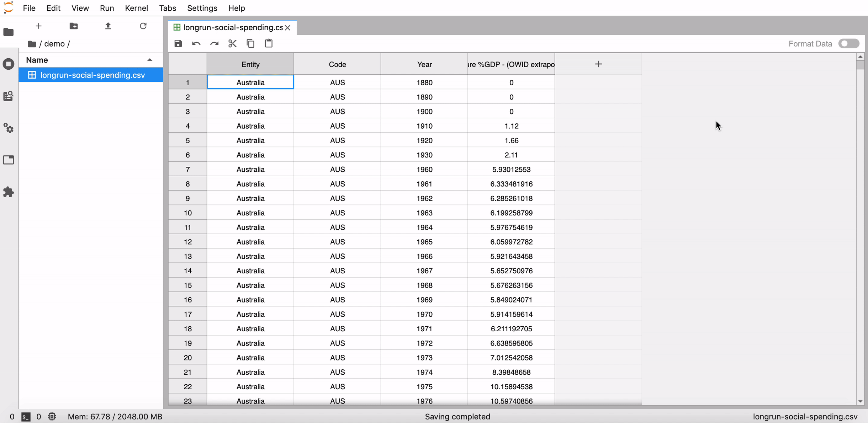Add a new column with plus button
This screenshot has height=423, width=868.
click(598, 64)
